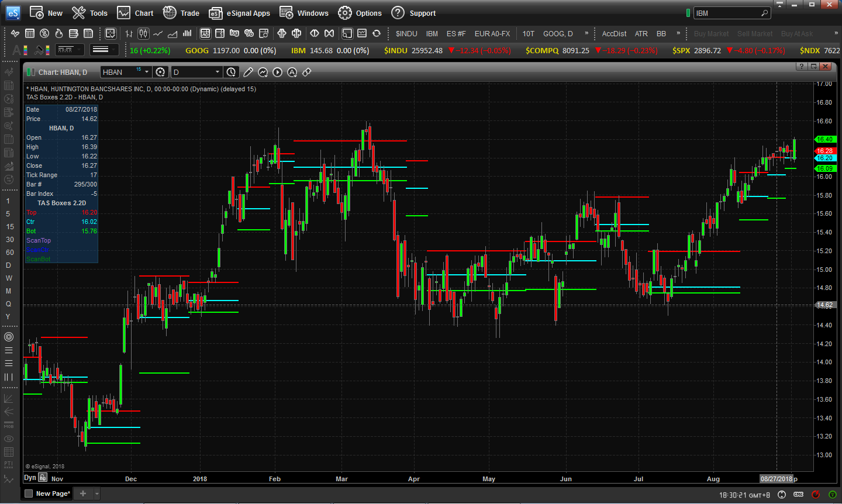Toggle the New Page checkbox
This screenshot has height=504, width=842.
(x=29, y=493)
